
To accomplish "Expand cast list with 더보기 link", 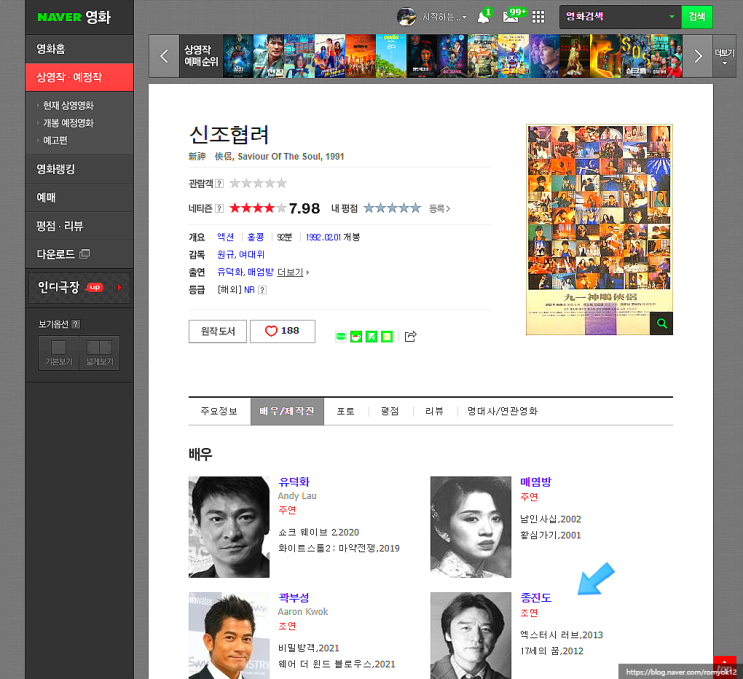I will click(x=290, y=272).
